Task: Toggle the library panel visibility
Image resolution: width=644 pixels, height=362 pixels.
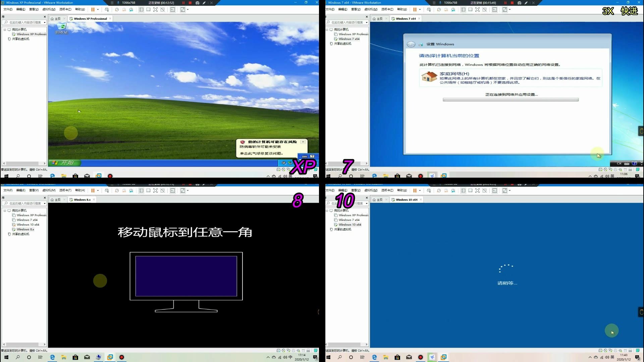Action: pos(141,9)
